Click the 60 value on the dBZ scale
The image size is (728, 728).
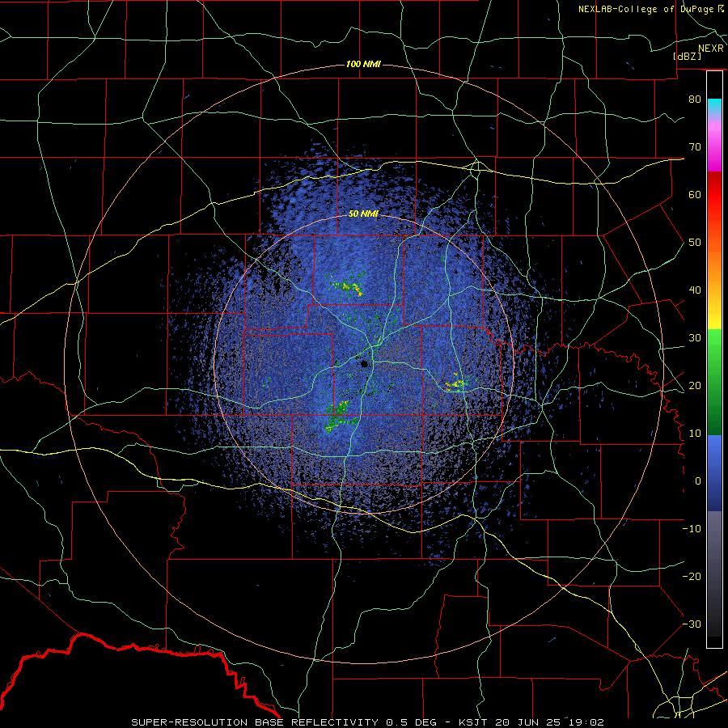695,194
